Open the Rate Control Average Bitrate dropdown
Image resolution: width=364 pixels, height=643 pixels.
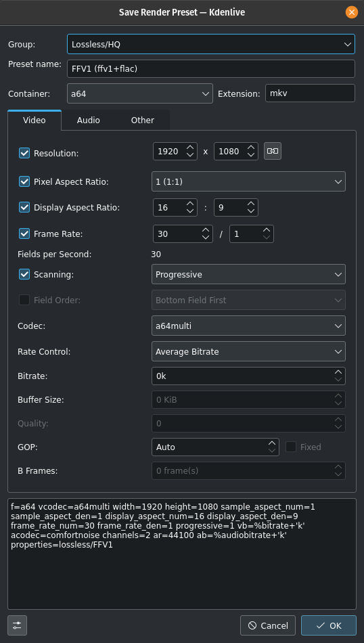click(248, 351)
